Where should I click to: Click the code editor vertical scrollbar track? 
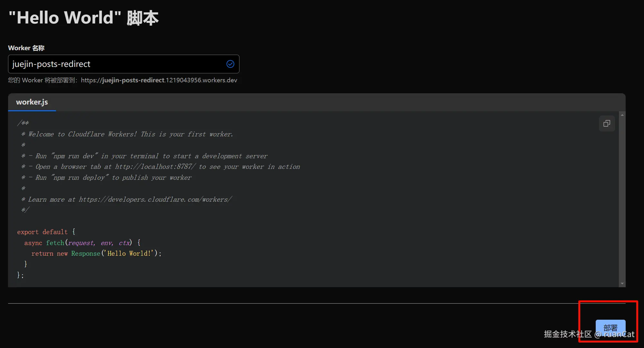click(622, 199)
